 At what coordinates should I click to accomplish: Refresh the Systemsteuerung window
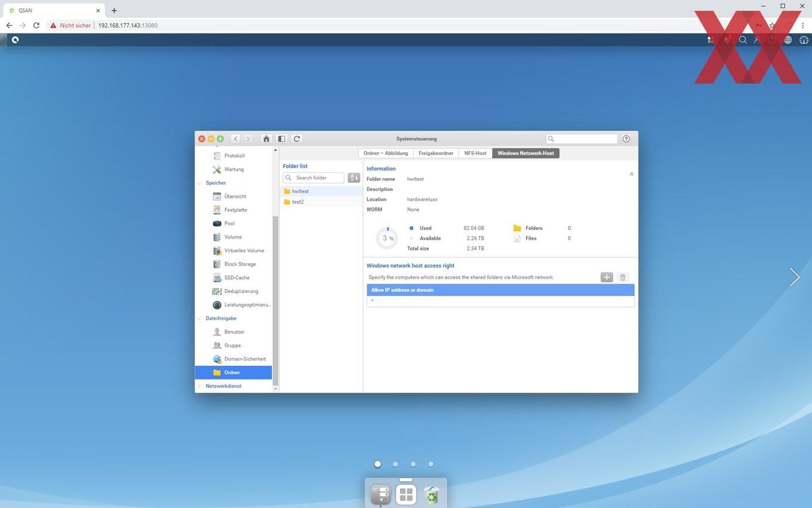pos(297,139)
